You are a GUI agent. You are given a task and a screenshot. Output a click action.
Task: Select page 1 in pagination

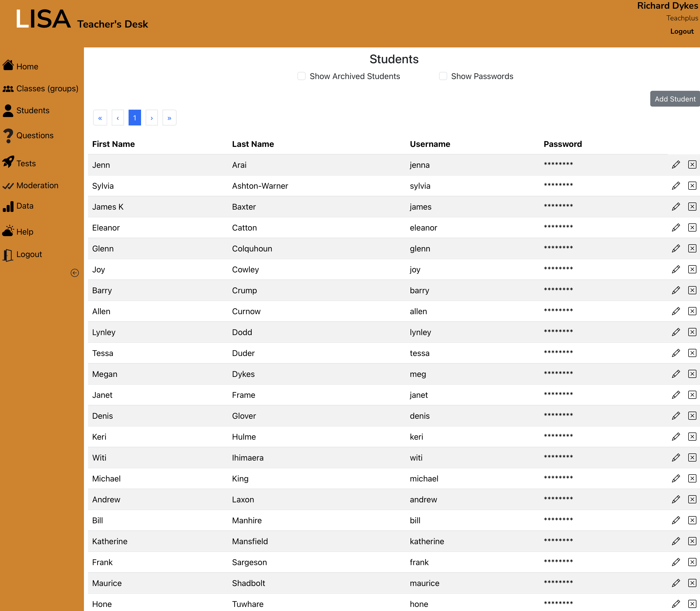coord(135,118)
